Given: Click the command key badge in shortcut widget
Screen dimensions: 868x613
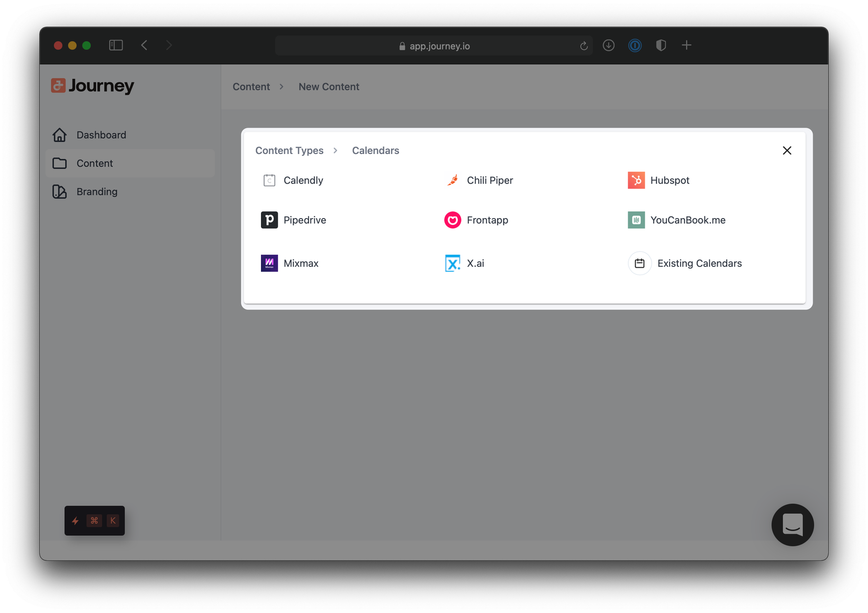Looking at the screenshot, I should click(94, 521).
